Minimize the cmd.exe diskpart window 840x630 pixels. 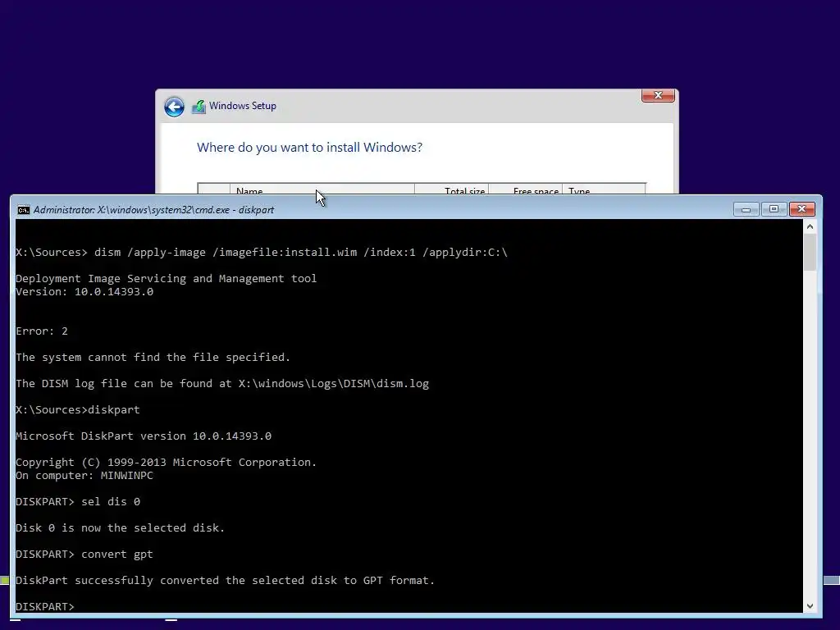[746, 209]
